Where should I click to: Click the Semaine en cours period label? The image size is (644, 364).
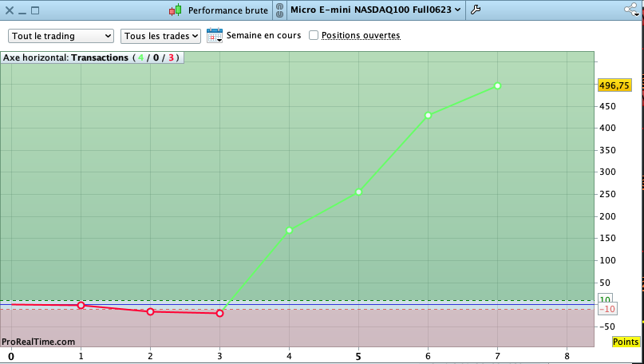pyautogui.click(x=263, y=35)
